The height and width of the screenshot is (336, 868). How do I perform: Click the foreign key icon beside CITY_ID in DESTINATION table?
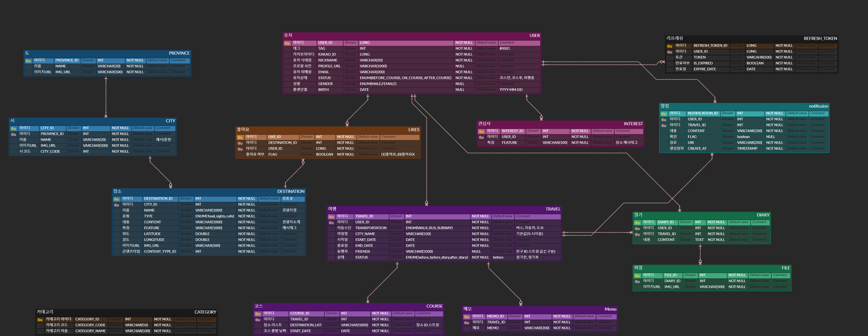pos(117,205)
